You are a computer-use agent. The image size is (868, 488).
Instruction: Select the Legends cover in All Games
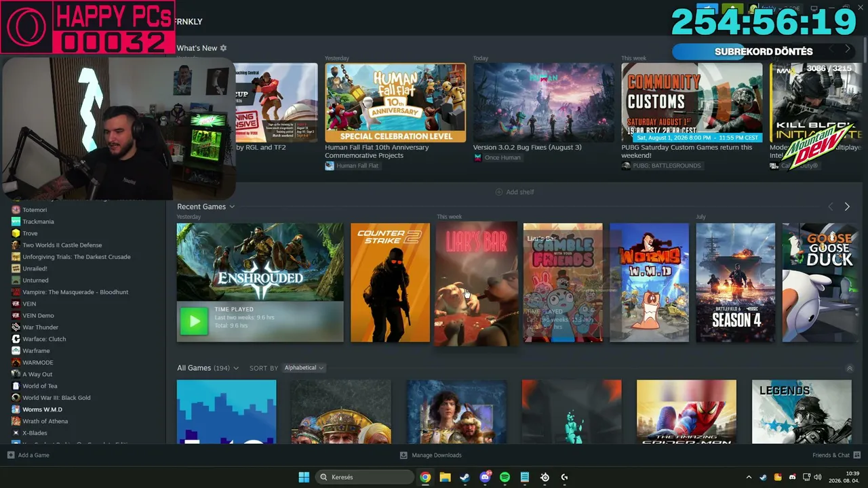point(802,412)
